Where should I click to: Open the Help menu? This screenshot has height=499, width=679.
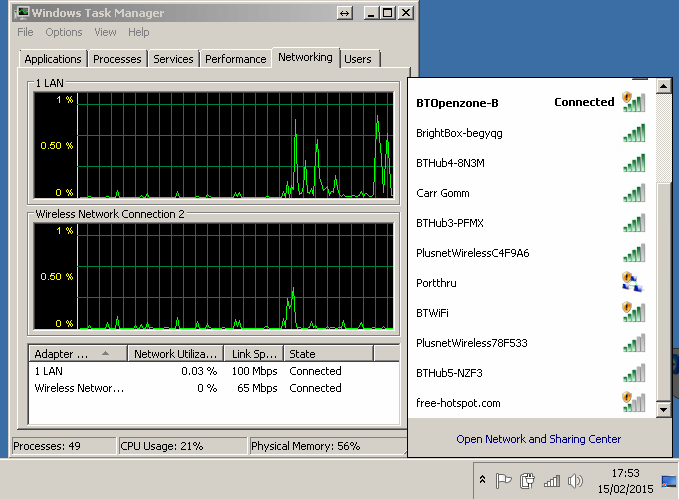pos(139,32)
